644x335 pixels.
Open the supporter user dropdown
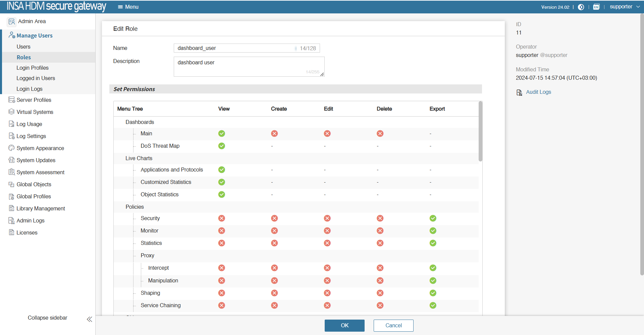[x=625, y=7]
